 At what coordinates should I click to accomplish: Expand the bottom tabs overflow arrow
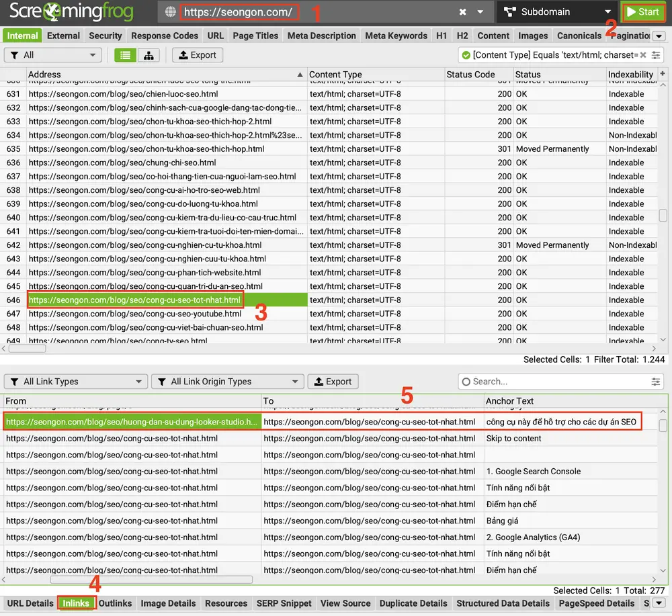(659, 603)
